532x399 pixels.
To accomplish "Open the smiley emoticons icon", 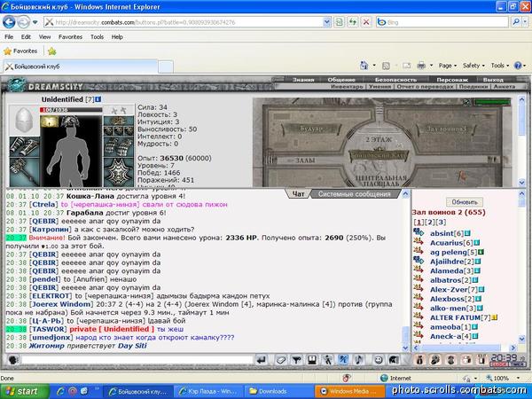I will (x=379, y=360).
